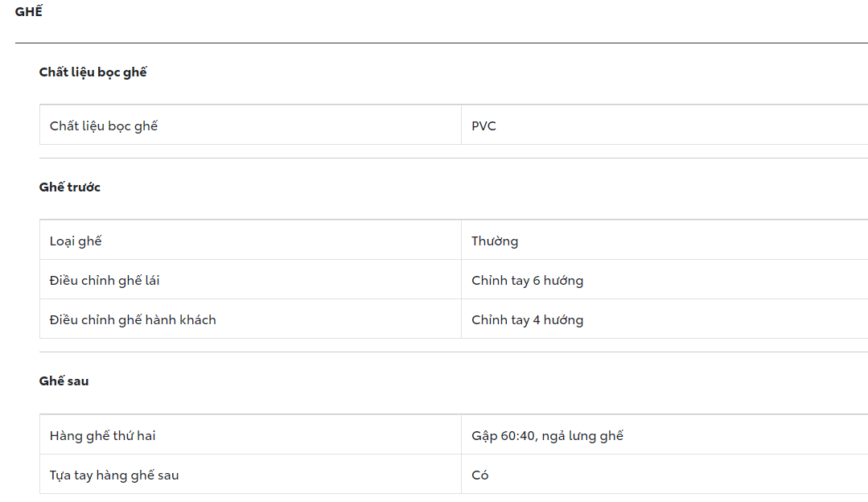Click the GHẾ section heading

[29, 12]
